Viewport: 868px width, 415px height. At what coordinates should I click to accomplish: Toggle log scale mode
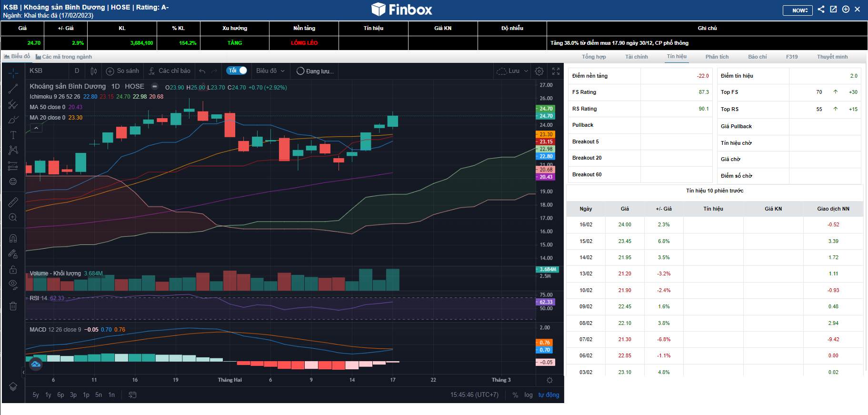click(x=529, y=395)
